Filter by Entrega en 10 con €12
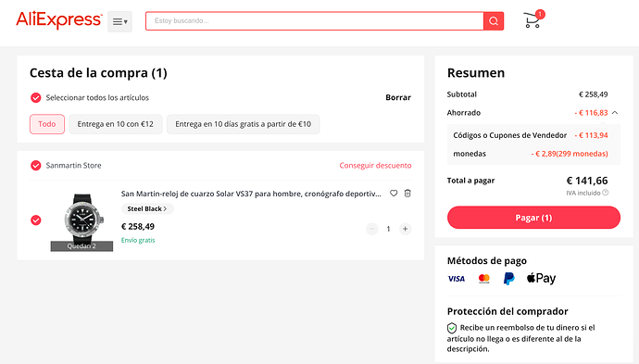639x364 pixels. pyautogui.click(x=116, y=124)
